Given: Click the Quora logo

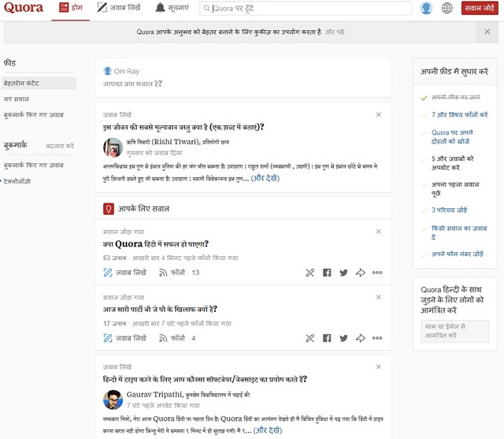Looking at the screenshot, I should (24, 8).
